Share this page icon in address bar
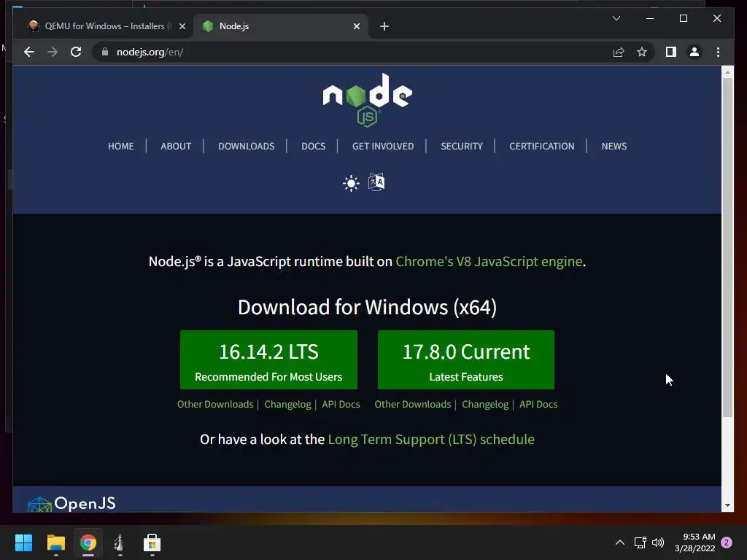This screenshot has width=747, height=560. coord(619,52)
